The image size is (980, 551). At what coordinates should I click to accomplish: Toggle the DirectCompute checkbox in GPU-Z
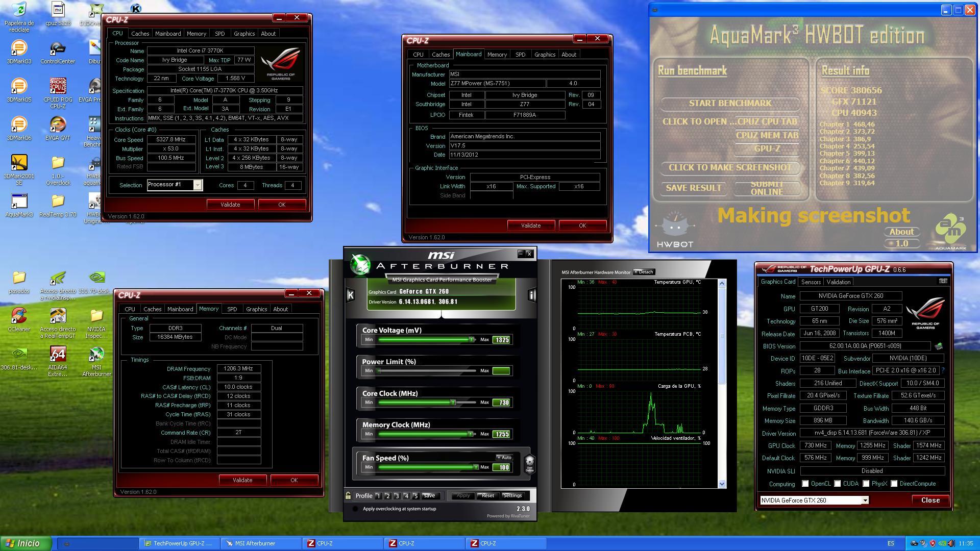coord(894,484)
